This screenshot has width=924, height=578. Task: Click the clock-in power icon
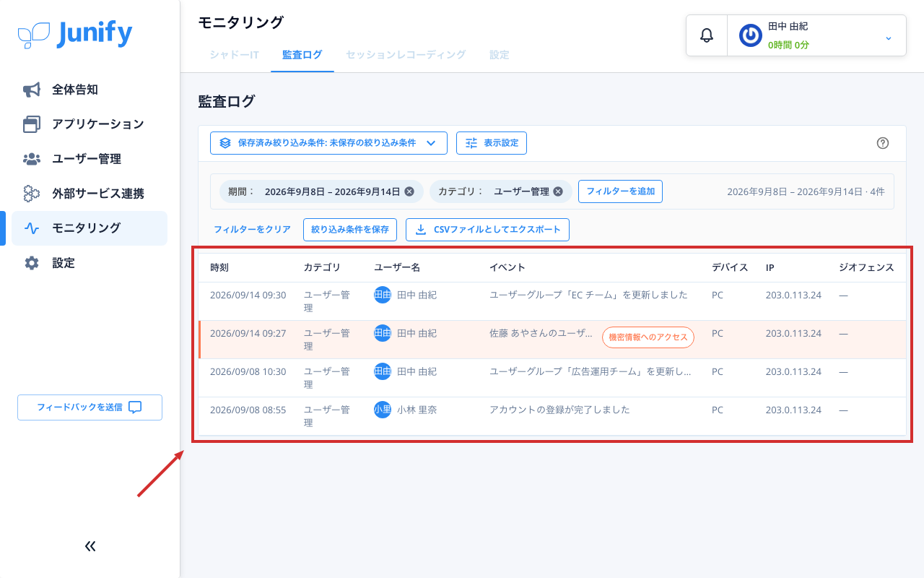(751, 35)
